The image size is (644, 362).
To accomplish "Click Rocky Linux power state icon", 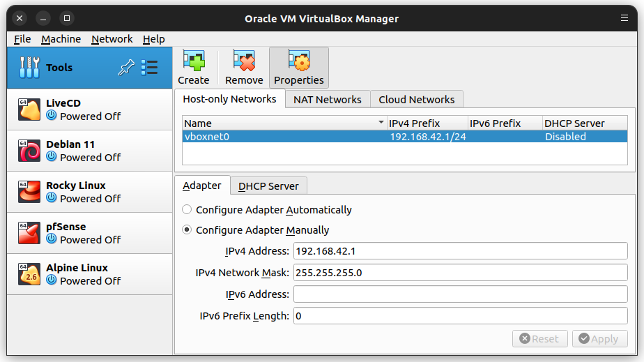I will (x=52, y=197).
